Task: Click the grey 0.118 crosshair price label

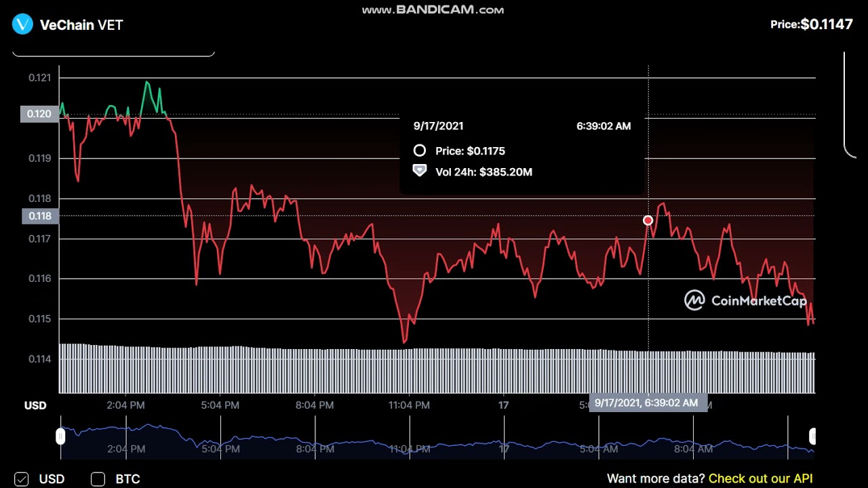Action: coord(40,216)
